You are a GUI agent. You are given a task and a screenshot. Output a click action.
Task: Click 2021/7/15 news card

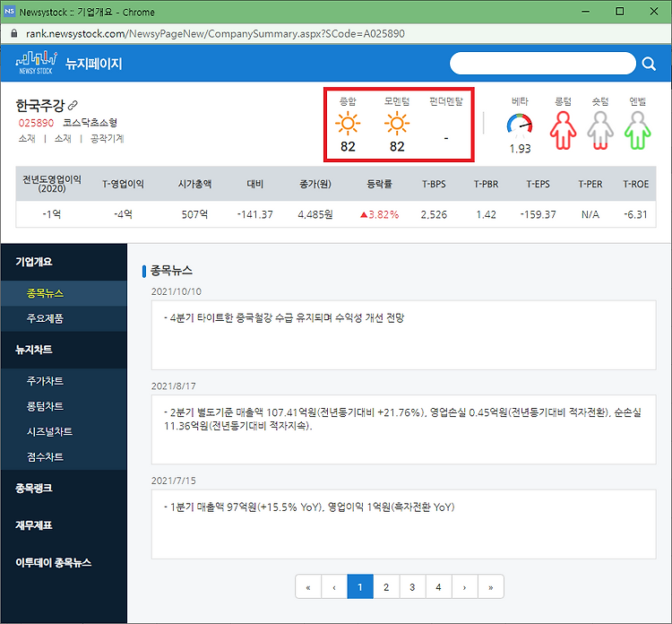404,524
